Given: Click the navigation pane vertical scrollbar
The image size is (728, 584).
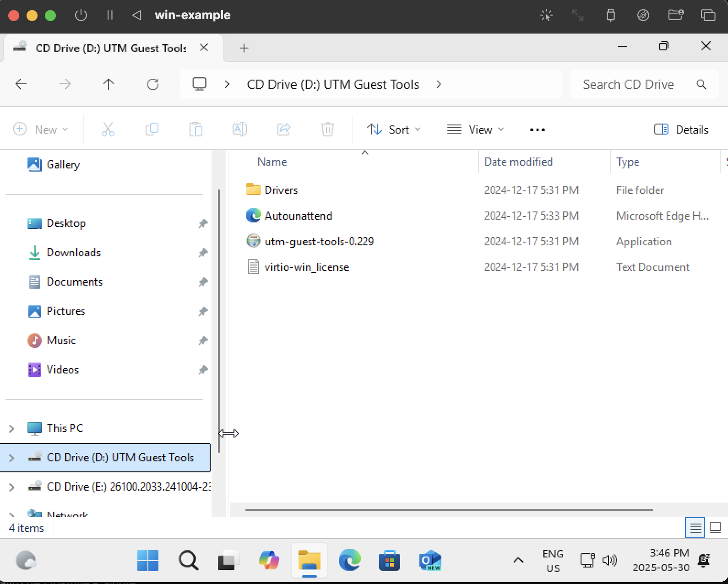Looking at the screenshot, I should pos(219,321).
